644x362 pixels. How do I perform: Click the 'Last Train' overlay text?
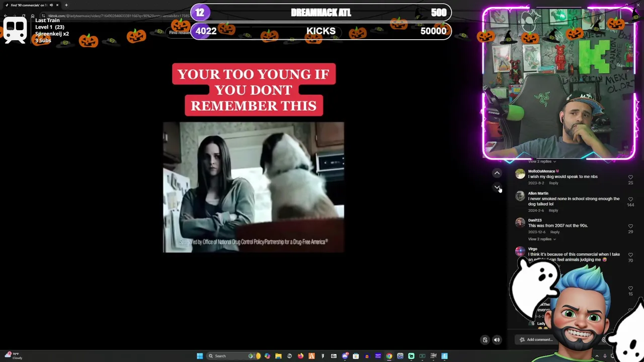[47, 21]
